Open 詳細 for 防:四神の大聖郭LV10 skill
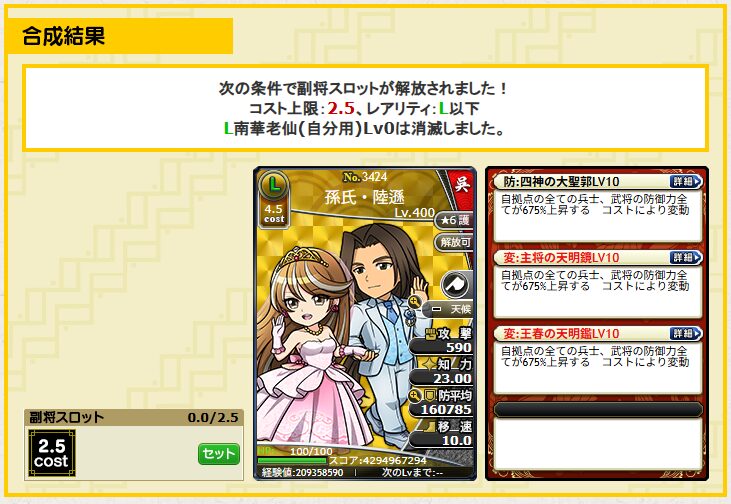The width and height of the screenshot is (731, 504). pos(686,181)
